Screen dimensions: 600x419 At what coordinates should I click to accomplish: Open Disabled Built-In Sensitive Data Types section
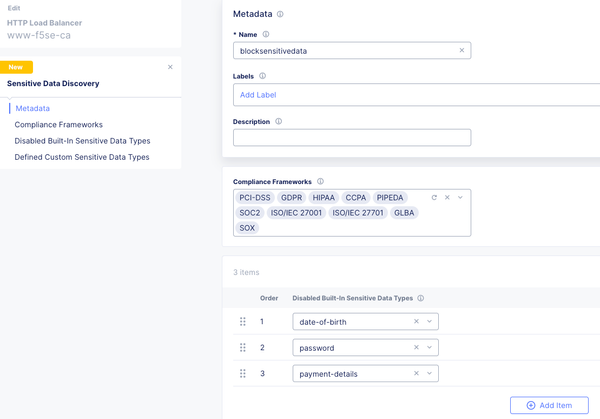[x=82, y=141]
